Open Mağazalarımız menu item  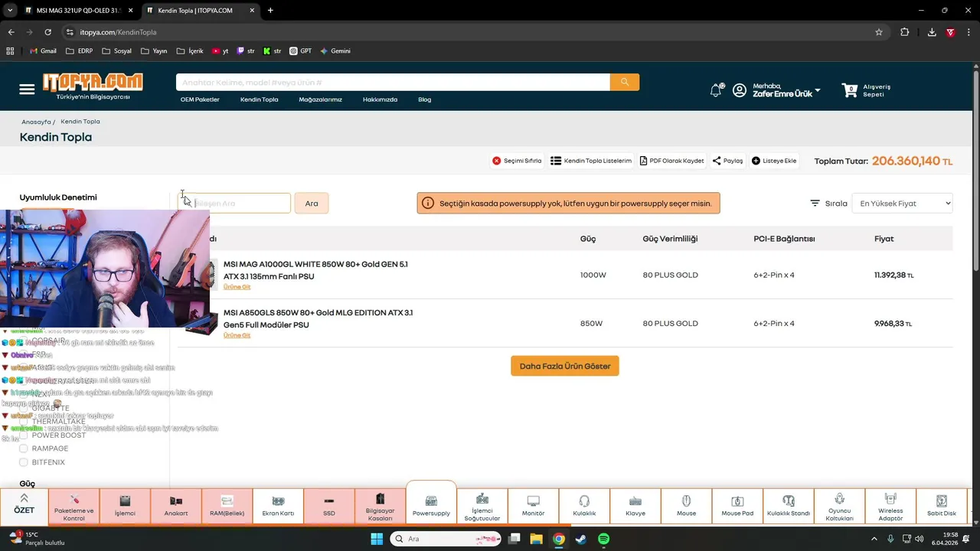[x=320, y=99]
